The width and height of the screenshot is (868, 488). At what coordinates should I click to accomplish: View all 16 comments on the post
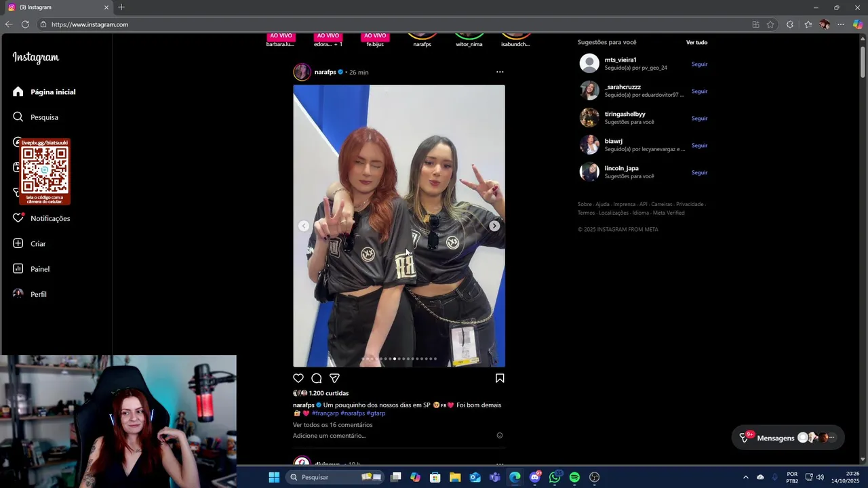pos(332,425)
